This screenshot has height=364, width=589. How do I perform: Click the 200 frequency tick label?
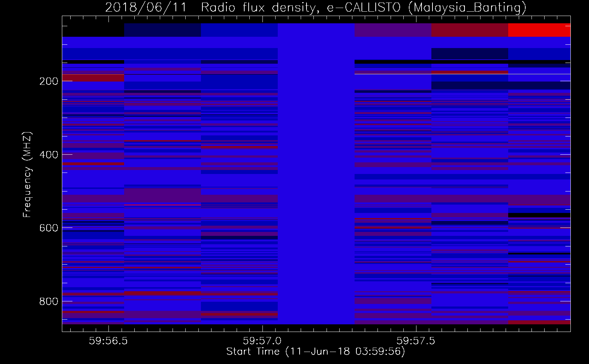click(49, 81)
